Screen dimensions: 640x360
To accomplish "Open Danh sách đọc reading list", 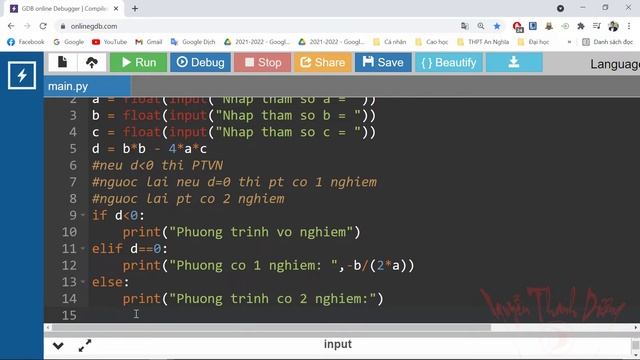I will tap(607, 42).
